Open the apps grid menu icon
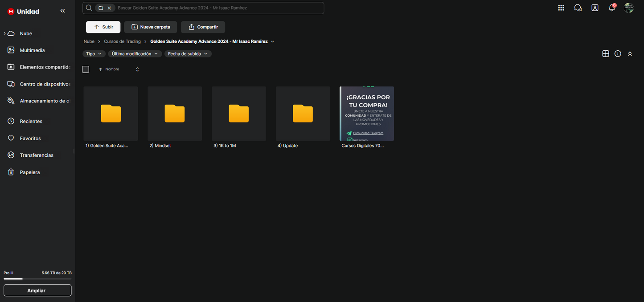The height and width of the screenshot is (302, 644). (x=561, y=8)
